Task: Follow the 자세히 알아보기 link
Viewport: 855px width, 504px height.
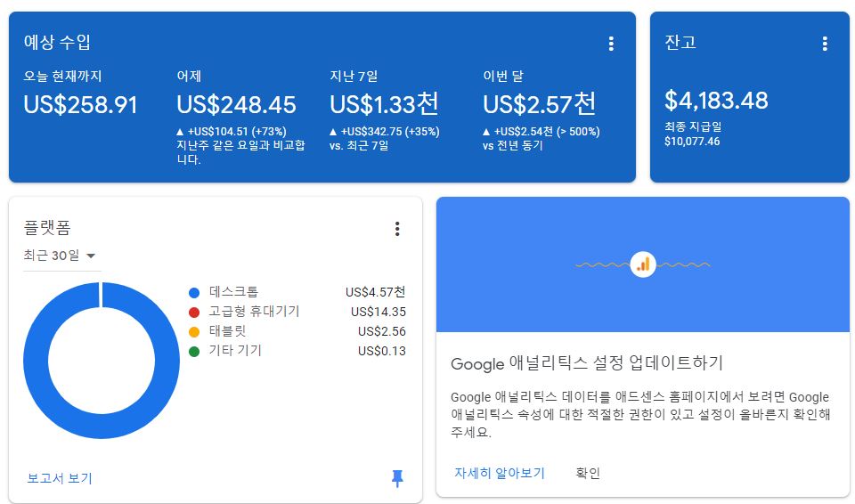Action: coord(499,473)
